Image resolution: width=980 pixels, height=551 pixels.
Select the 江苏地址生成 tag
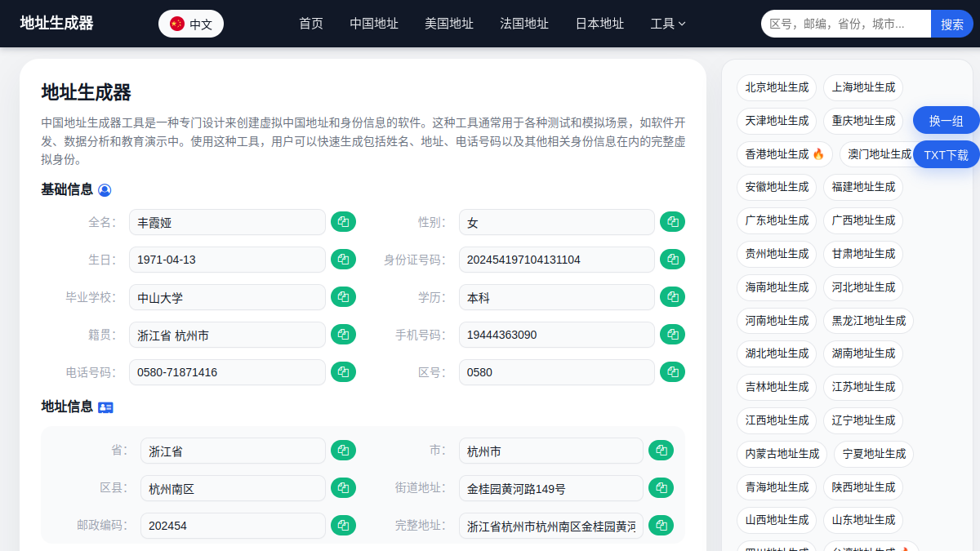pyautogui.click(x=863, y=387)
